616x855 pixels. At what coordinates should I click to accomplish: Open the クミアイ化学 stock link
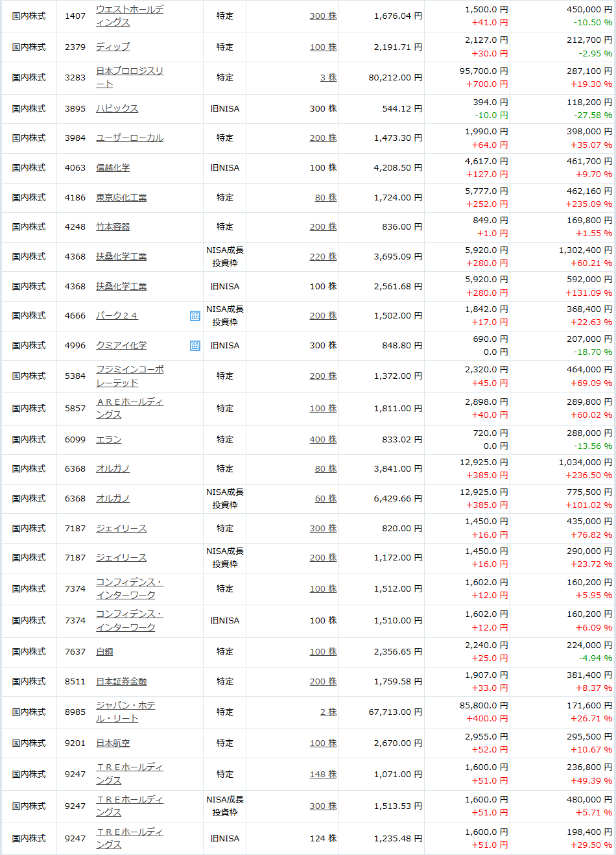coord(121,345)
